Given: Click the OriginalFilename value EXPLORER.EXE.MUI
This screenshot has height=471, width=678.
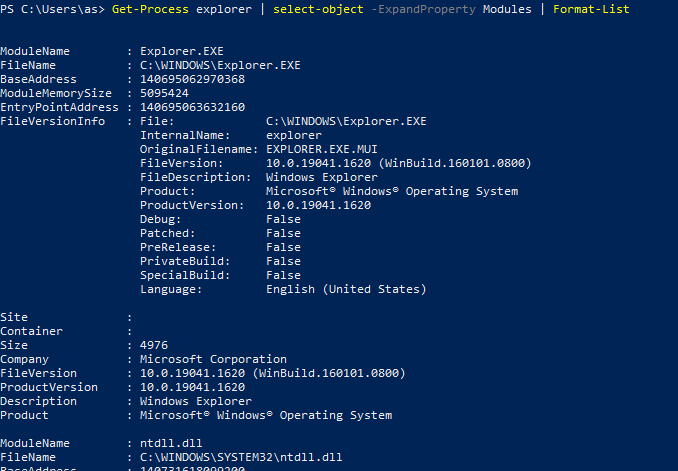Looking at the screenshot, I should click(x=322, y=149).
